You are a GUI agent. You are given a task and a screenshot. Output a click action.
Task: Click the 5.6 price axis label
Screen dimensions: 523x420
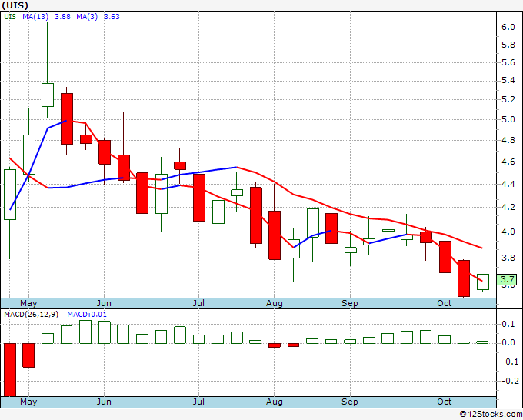point(508,63)
